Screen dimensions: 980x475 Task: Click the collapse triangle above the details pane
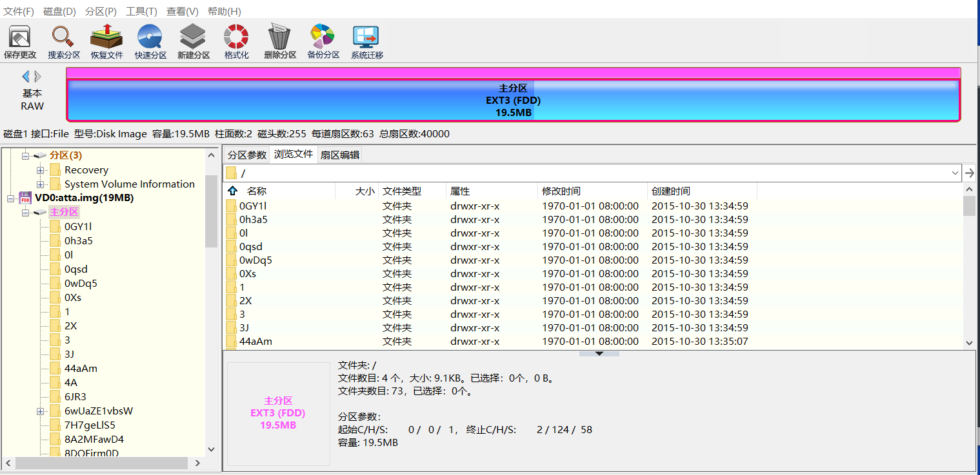pos(599,353)
